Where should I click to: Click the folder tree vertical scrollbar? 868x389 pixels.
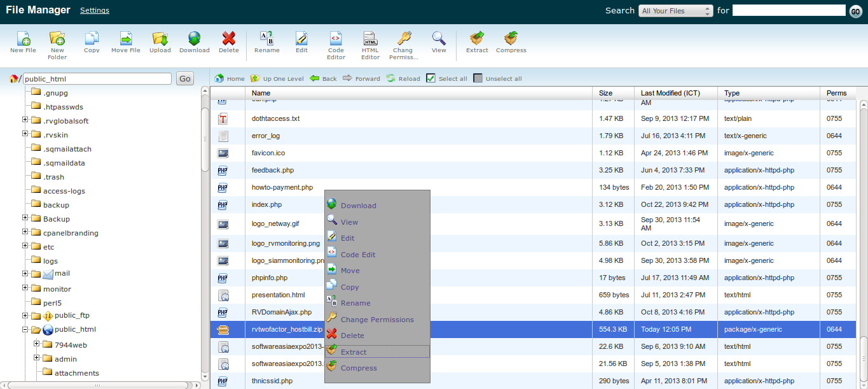[x=205, y=139]
